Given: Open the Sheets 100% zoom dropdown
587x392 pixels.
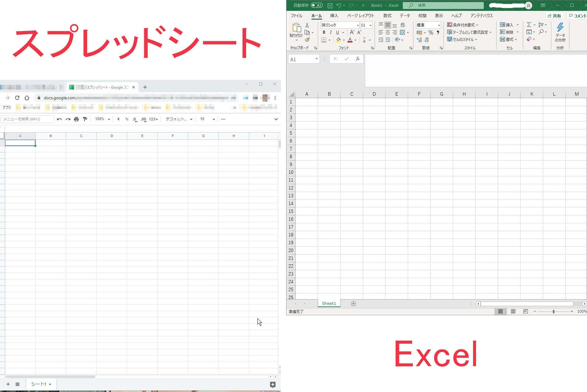Looking at the screenshot, I should 102,119.
